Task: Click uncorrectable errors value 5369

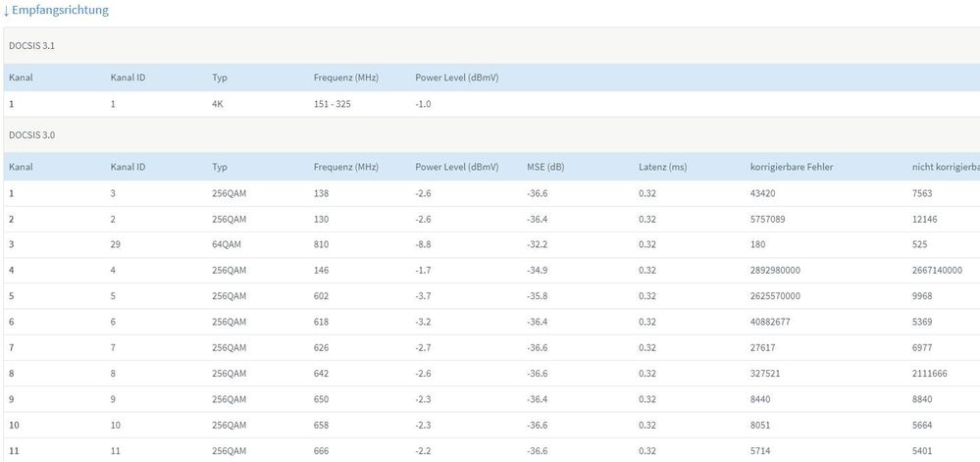Action: click(x=922, y=322)
